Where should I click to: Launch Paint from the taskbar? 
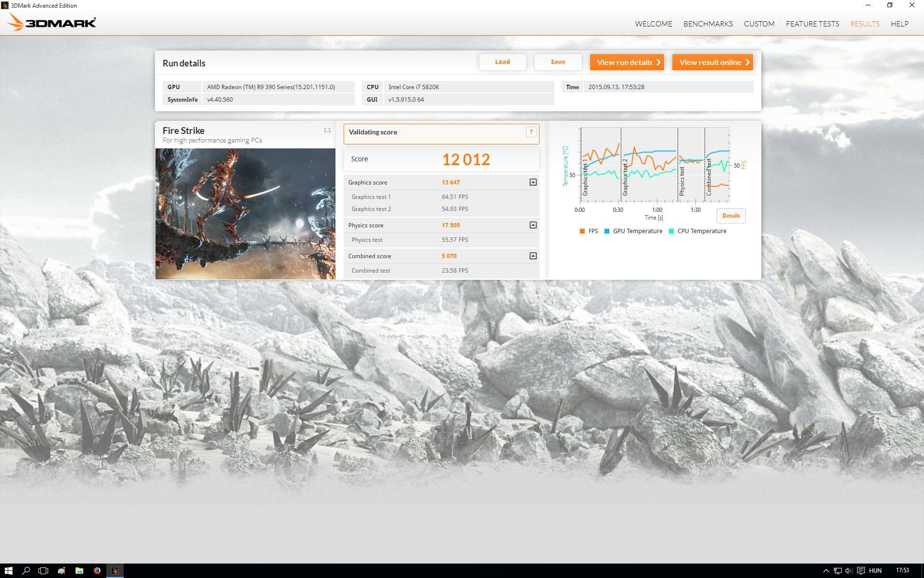click(61, 571)
